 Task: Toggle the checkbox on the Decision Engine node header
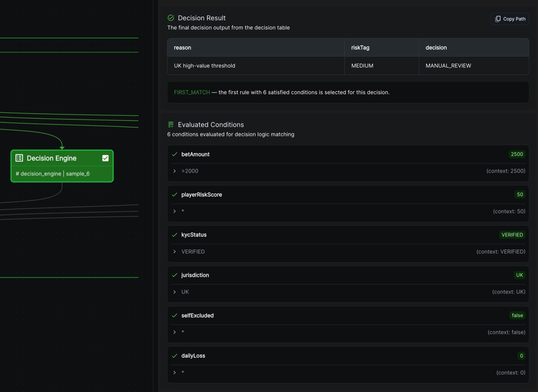pyautogui.click(x=105, y=158)
